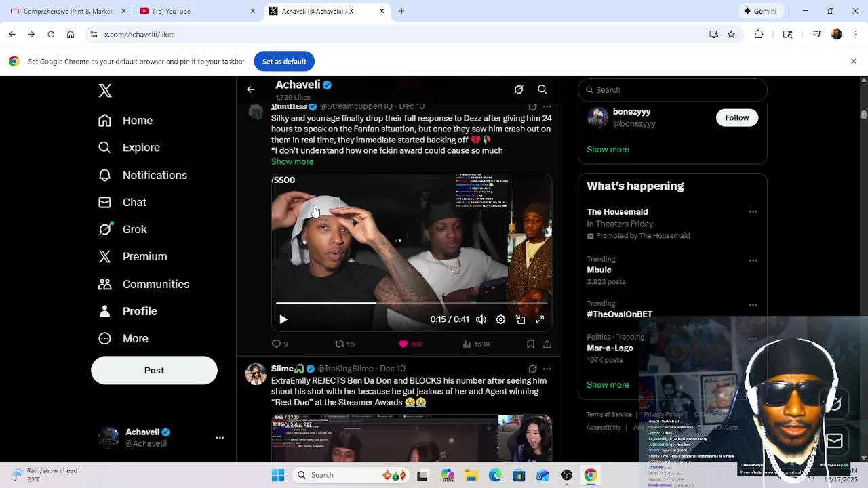Image resolution: width=868 pixels, height=488 pixels.
Task: View analytics showing 153K views
Action: pos(476,344)
